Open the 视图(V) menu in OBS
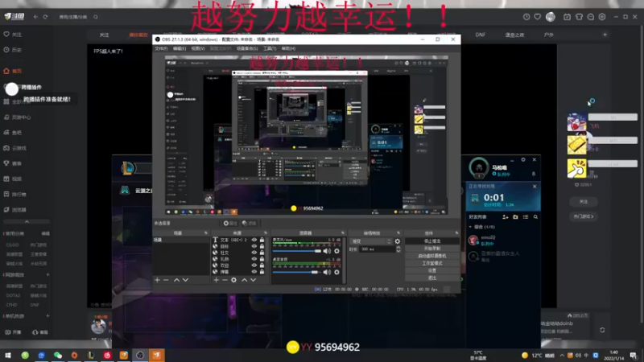 197,48
